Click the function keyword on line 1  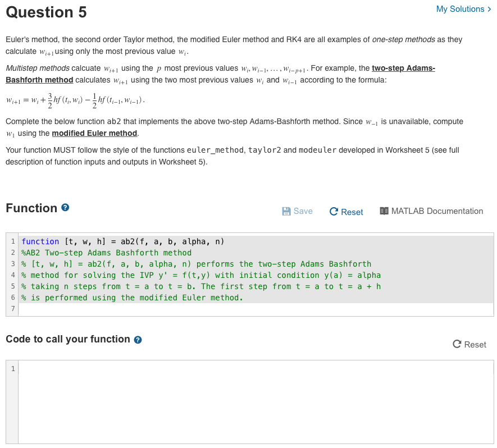click(x=39, y=241)
